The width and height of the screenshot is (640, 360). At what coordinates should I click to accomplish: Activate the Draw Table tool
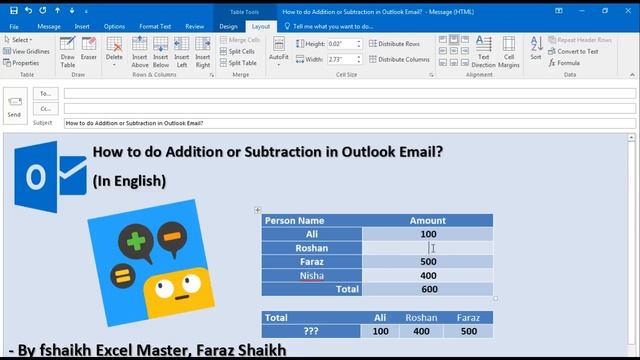(x=68, y=52)
